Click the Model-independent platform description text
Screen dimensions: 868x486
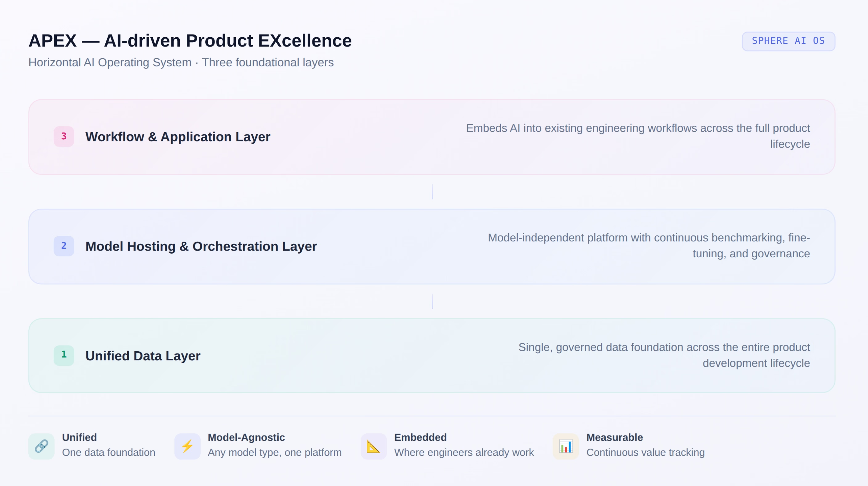click(649, 245)
